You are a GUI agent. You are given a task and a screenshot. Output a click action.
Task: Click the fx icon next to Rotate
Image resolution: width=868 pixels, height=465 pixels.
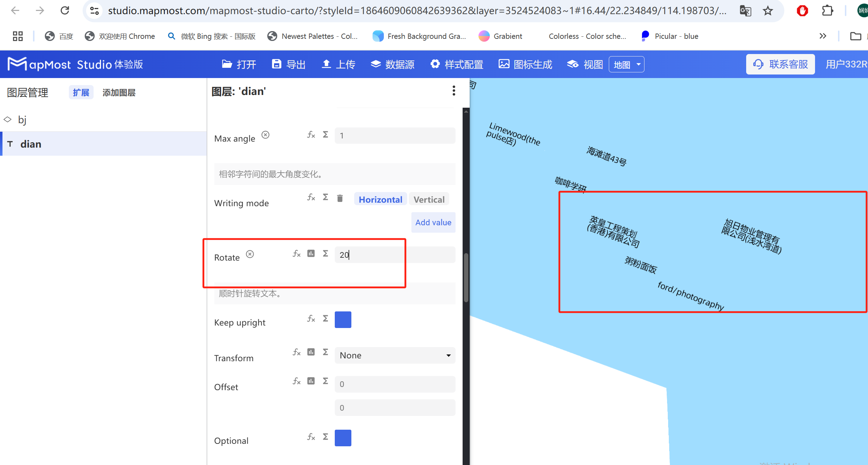(x=296, y=254)
